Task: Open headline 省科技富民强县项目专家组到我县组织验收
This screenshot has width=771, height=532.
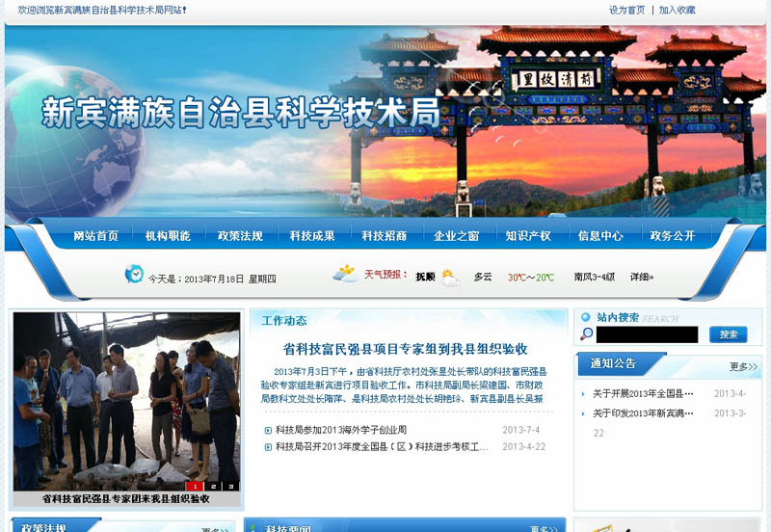Action: tap(405, 349)
